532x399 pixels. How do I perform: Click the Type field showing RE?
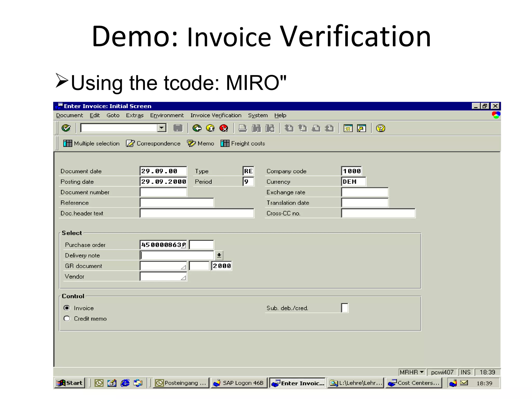click(x=248, y=171)
